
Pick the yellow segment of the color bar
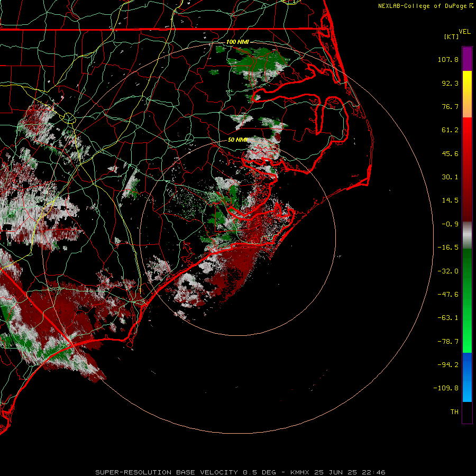[467, 82]
